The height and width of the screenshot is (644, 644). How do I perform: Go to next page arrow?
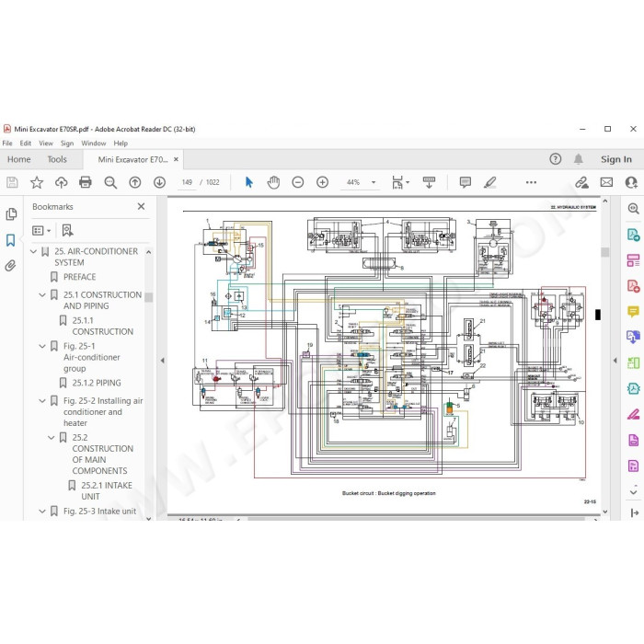point(159,182)
